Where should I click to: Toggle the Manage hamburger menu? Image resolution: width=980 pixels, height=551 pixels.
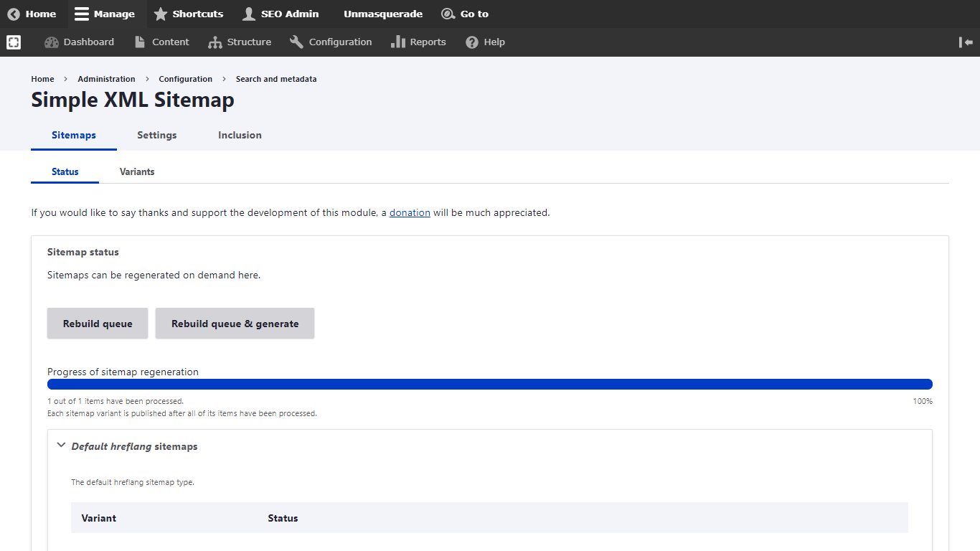point(82,14)
